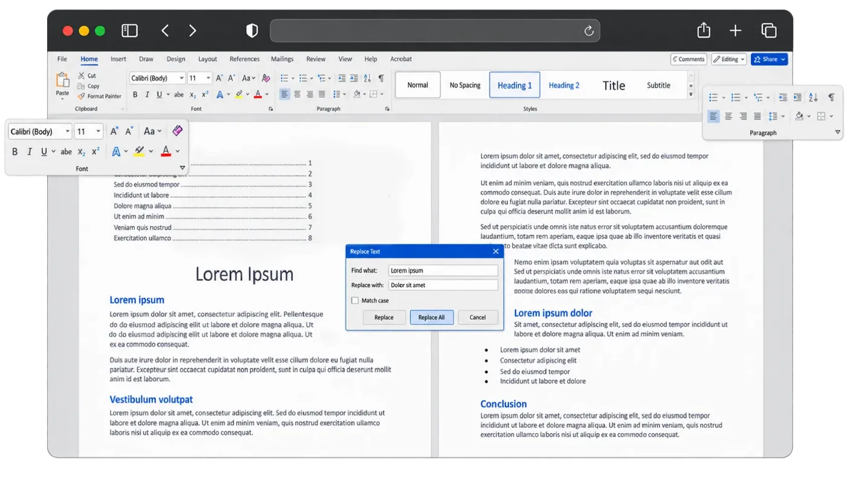Image resolution: width=847 pixels, height=504 pixels.
Task: Cancel the Replace Text dialog
Action: click(x=477, y=317)
